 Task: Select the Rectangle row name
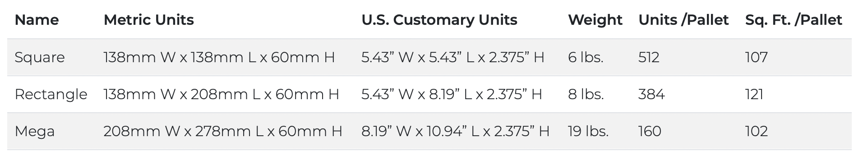point(51,94)
